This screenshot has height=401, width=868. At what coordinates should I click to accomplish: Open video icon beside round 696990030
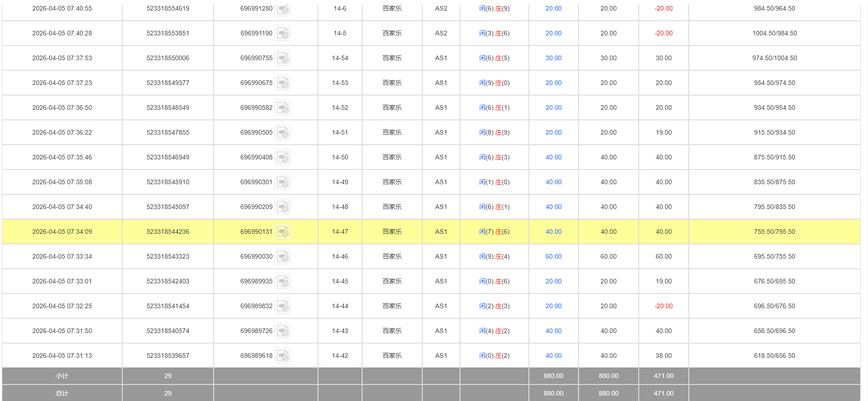[283, 257]
